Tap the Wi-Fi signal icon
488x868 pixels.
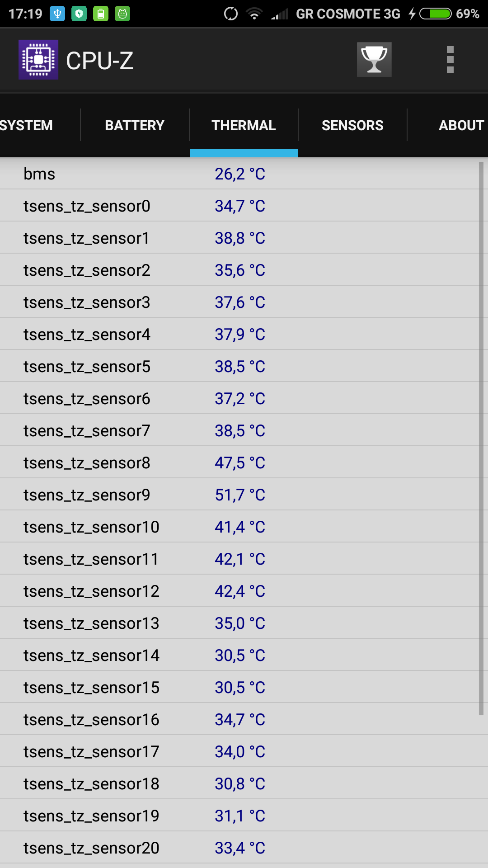click(x=255, y=14)
